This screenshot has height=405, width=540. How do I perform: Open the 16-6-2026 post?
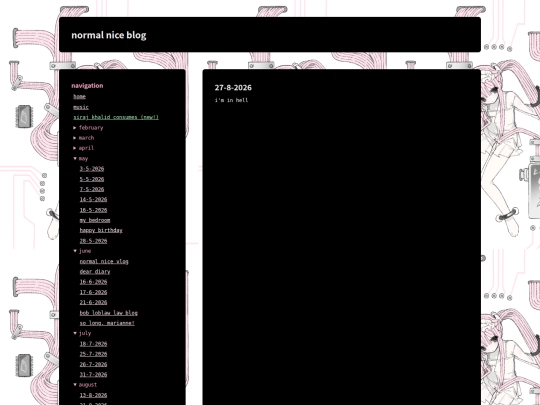[x=93, y=282]
